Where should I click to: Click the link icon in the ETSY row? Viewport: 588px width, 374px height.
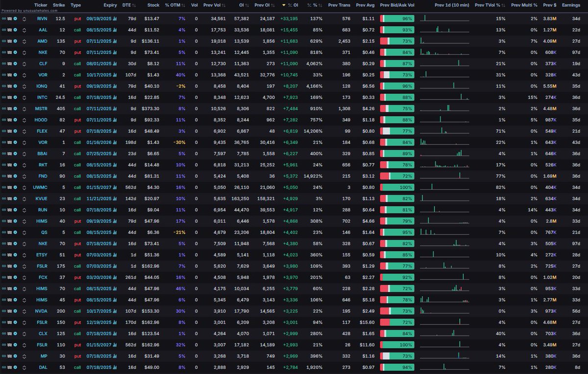point(4,255)
